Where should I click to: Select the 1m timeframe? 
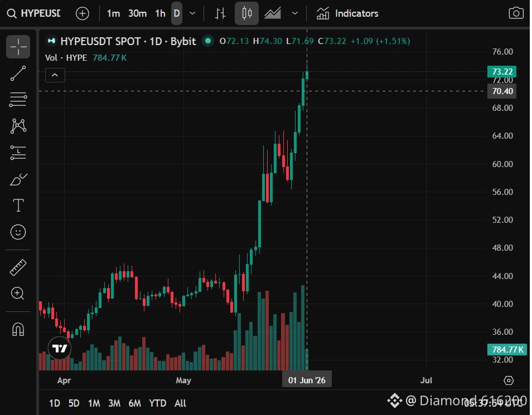pos(113,13)
